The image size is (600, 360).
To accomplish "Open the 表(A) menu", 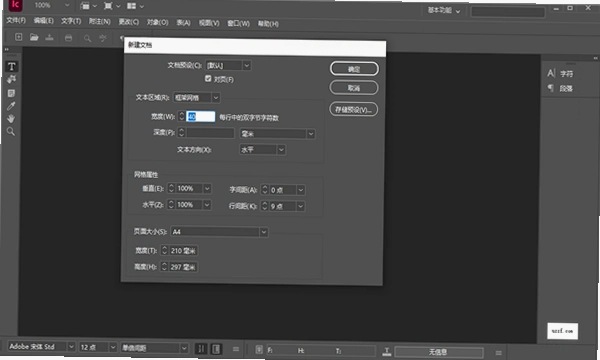I will (x=183, y=23).
